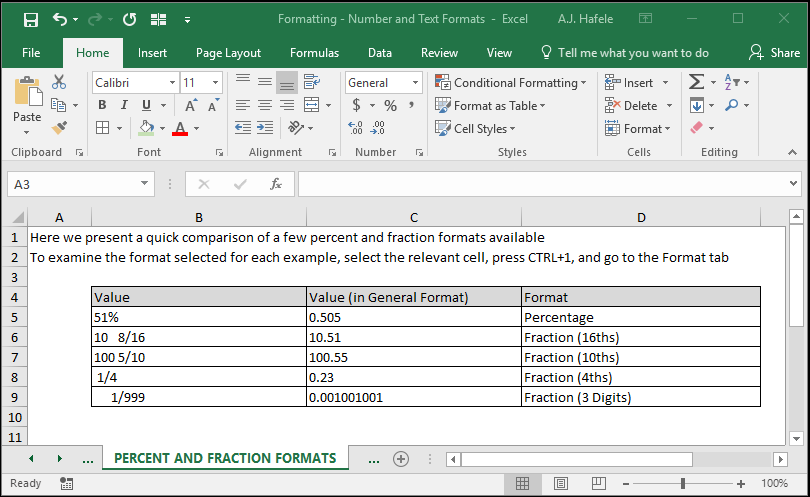Viewport: 810px width, 497px height.
Task: Toggle Bold formatting
Action: coord(102,105)
